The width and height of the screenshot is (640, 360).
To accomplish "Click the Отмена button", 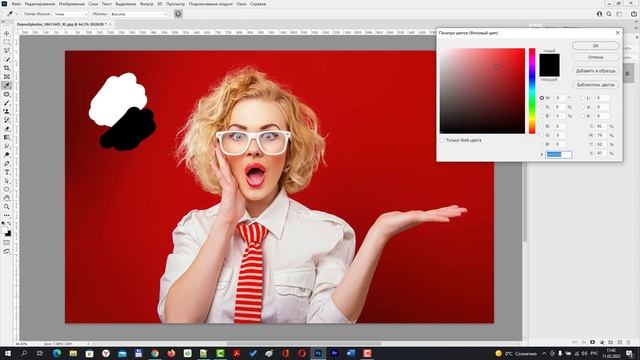I will [596, 57].
